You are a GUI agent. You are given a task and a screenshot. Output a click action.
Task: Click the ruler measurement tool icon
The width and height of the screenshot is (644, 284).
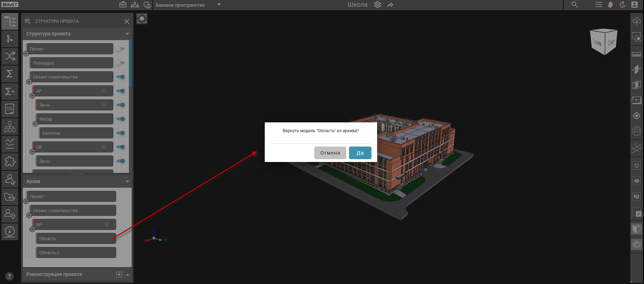[636, 54]
